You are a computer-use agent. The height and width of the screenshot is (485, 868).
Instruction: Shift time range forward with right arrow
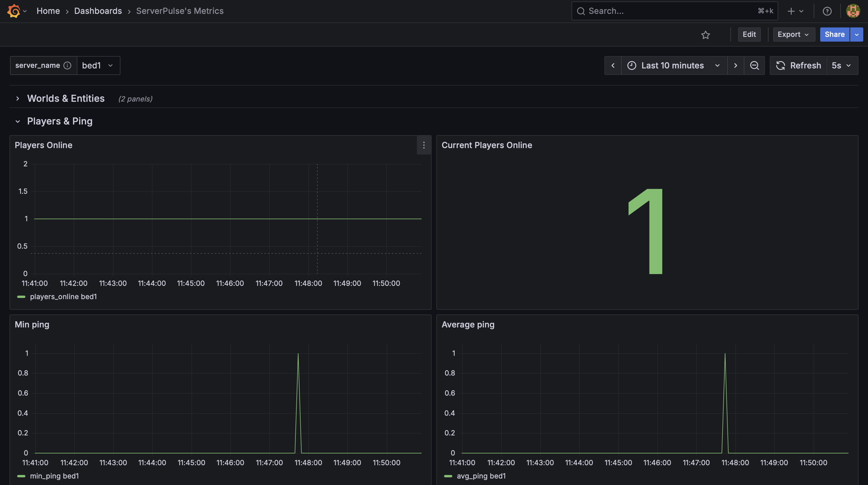pyautogui.click(x=735, y=65)
